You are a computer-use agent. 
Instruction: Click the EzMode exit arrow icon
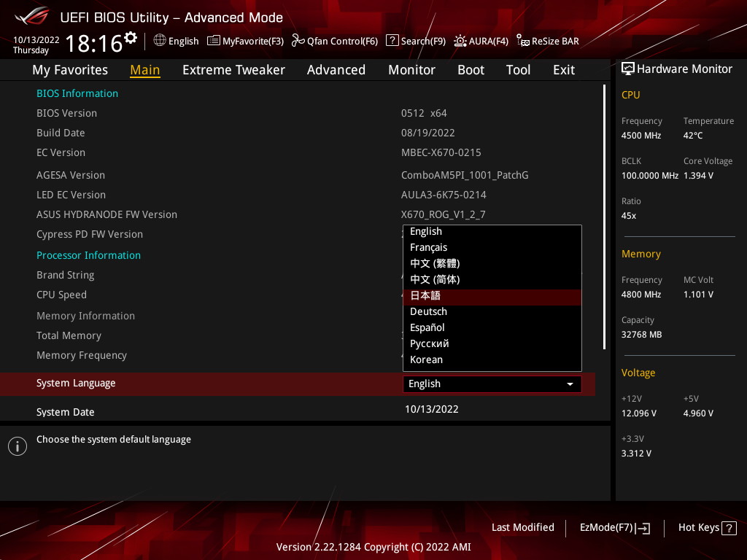(x=643, y=528)
